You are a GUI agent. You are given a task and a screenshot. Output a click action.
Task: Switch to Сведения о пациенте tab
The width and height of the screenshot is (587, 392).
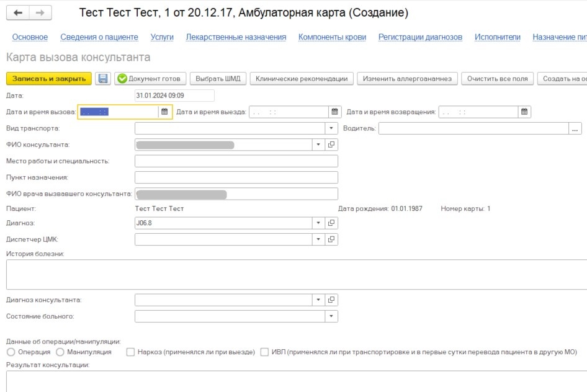pyautogui.click(x=99, y=37)
